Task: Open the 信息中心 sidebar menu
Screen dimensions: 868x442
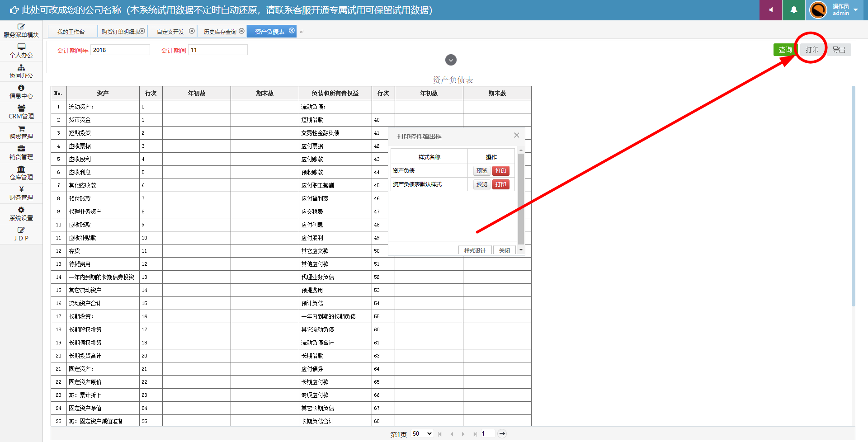Action: 21,92
